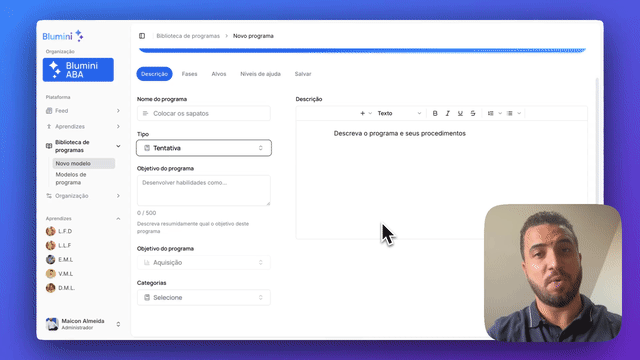Click the numbered list icon

491,113
